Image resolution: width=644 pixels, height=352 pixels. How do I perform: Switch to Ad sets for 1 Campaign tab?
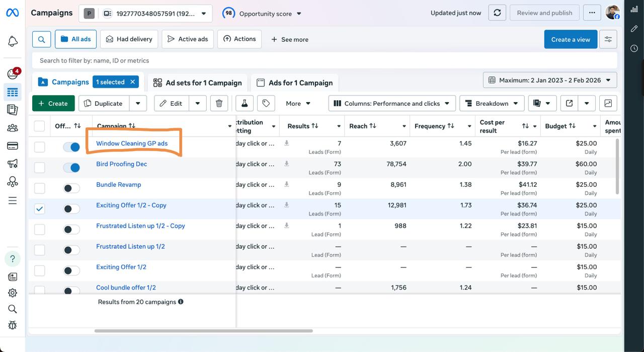pyautogui.click(x=197, y=83)
